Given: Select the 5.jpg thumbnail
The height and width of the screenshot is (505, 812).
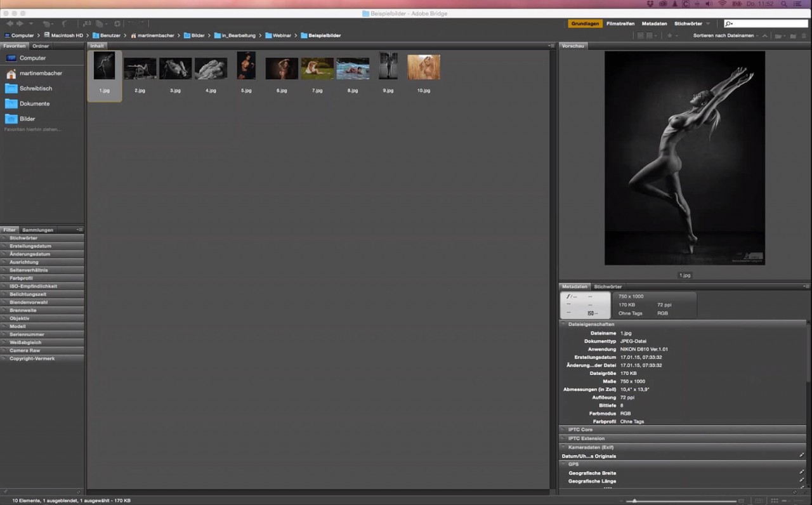Looking at the screenshot, I should point(246,67).
